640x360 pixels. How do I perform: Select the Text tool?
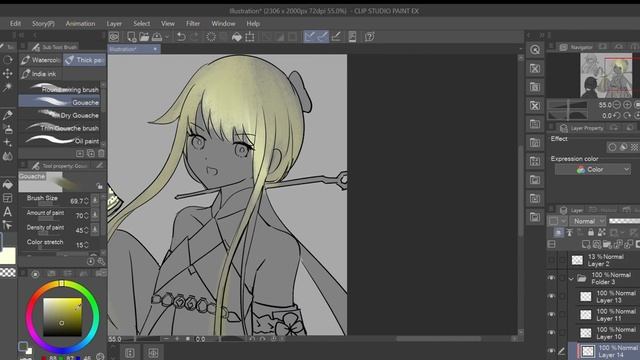tap(7, 212)
